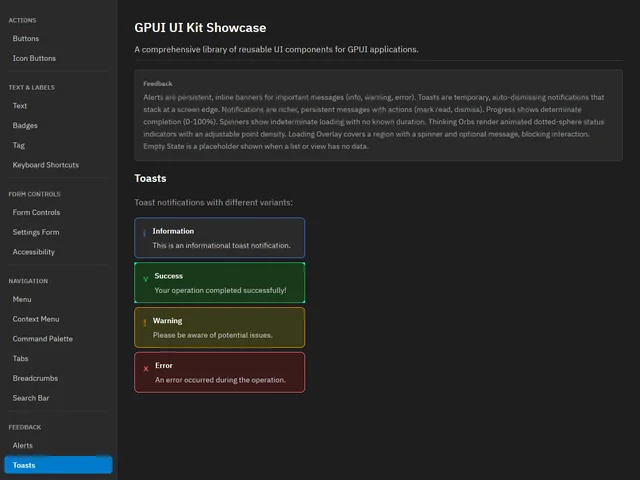The width and height of the screenshot is (640, 480).
Task: Click 'Please be aware of potential issues.'
Action: pyautogui.click(x=213, y=335)
